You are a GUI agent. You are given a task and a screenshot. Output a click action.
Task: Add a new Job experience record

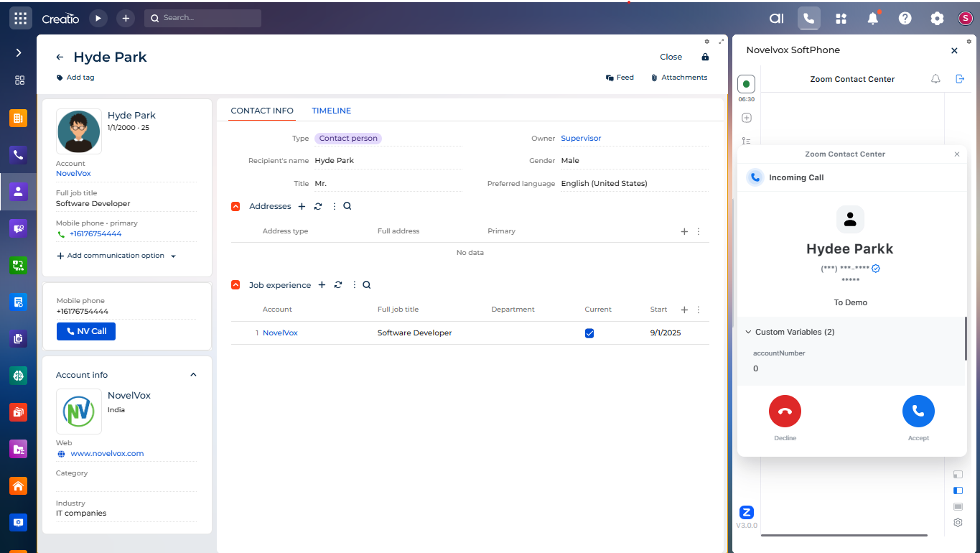322,285
